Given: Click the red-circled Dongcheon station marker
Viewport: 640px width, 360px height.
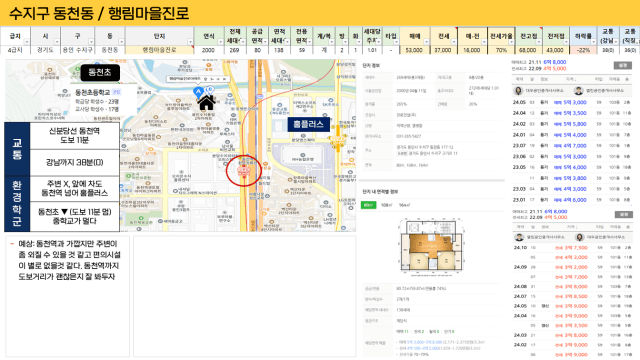Looking at the screenshot, I should click(243, 171).
